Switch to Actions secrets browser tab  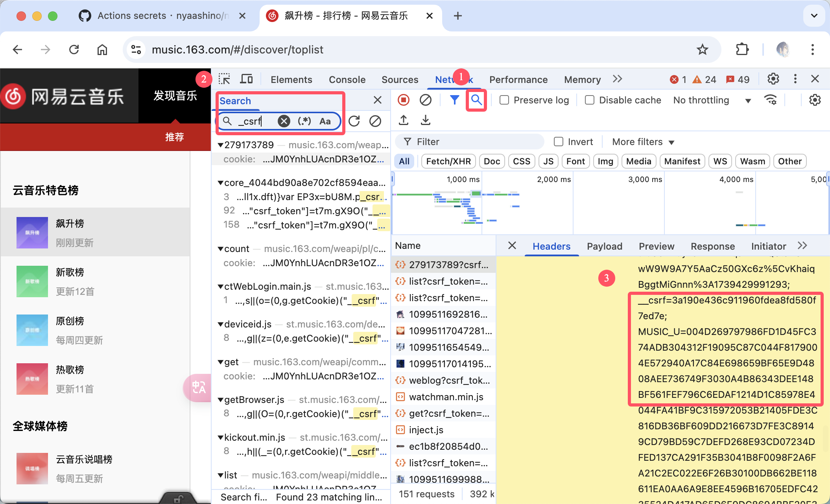(x=162, y=16)
